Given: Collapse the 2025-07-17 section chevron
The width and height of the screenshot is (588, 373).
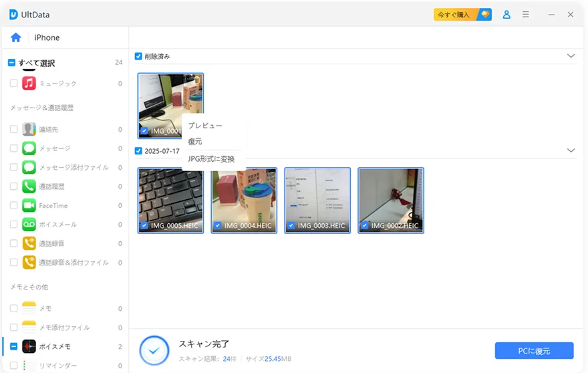Looking at the screenshot, I should pos(571,150).
